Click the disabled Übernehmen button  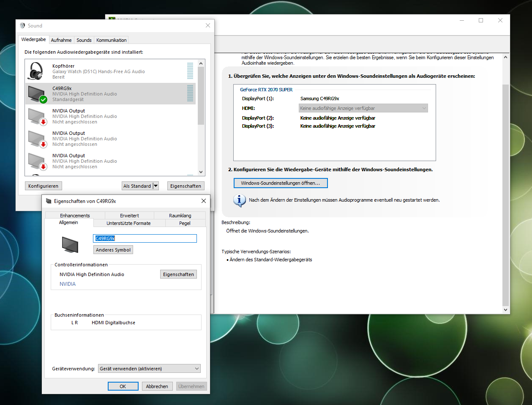click(x=191, y=386)
